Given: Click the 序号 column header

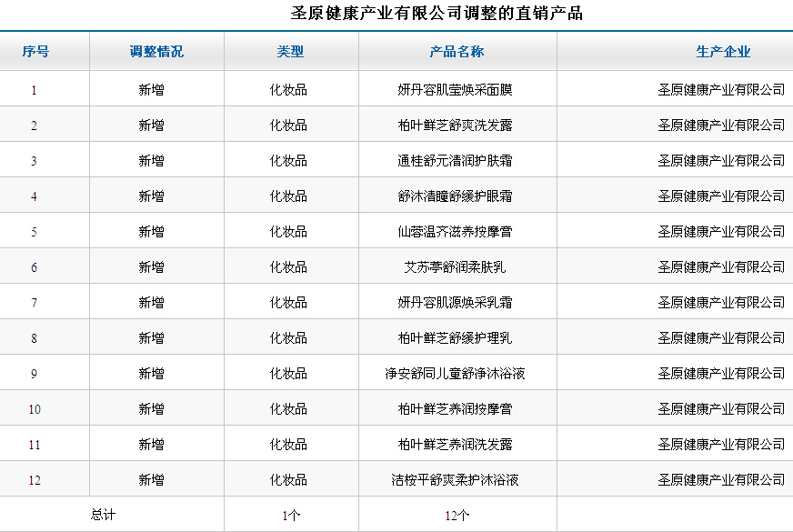Looking at the screenshot, I should [35, 52].
